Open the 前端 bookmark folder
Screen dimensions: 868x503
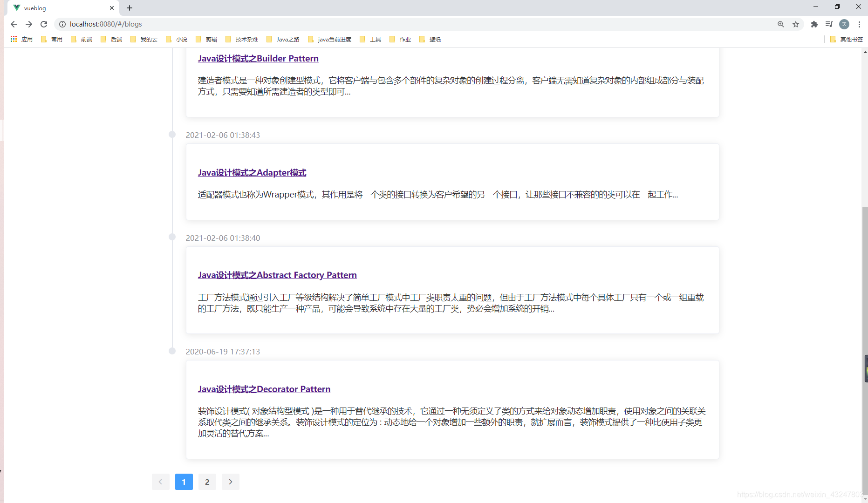point(82,39)
